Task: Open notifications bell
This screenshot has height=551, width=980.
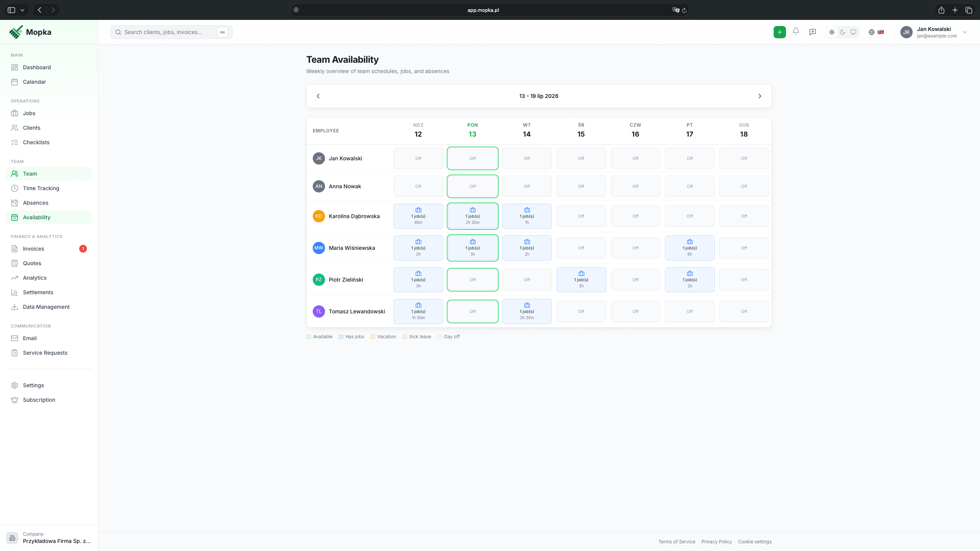Action: pos(796,31)
